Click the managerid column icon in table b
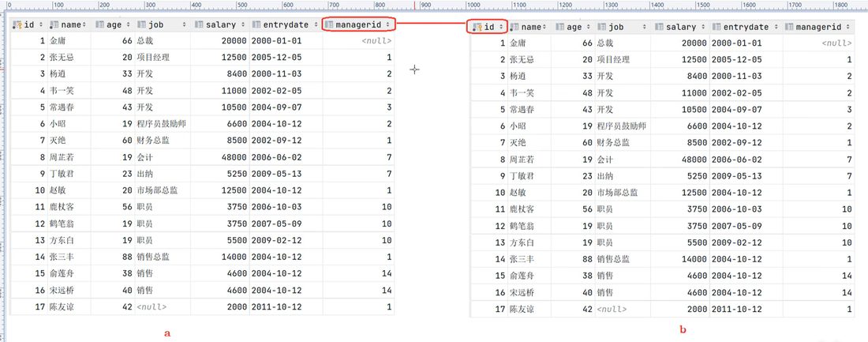The image size is (868, 342). tap(790, 27)
